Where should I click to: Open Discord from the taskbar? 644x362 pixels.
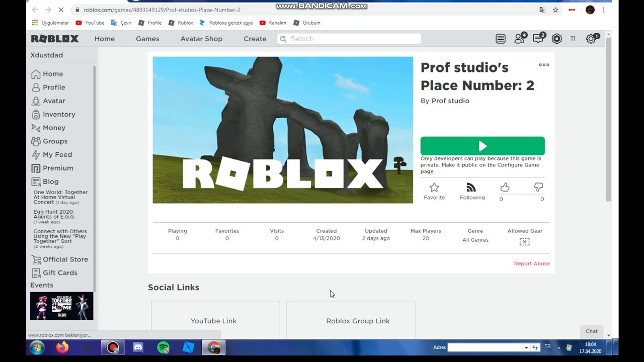coord(138,347)
